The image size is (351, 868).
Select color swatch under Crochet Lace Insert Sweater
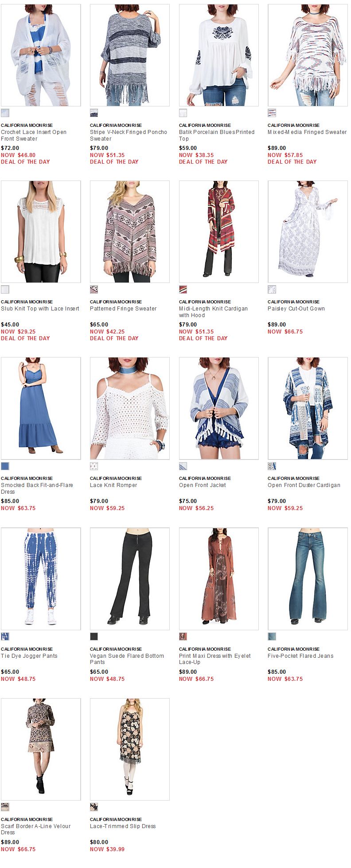[5, 113]
